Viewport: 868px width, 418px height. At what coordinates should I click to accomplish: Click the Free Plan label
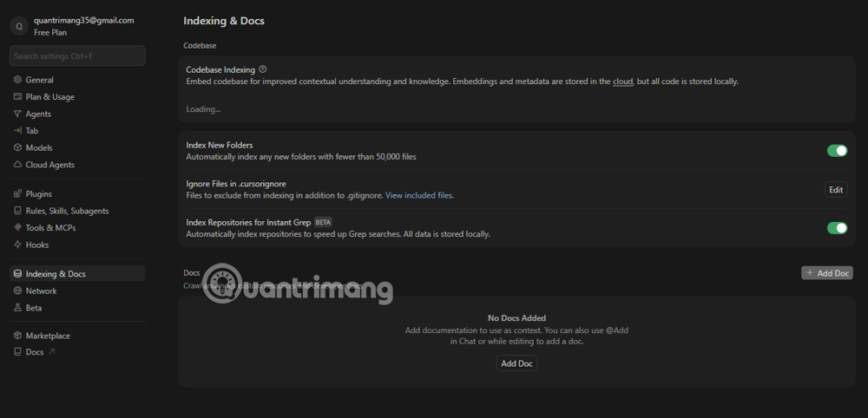[50, 33]
